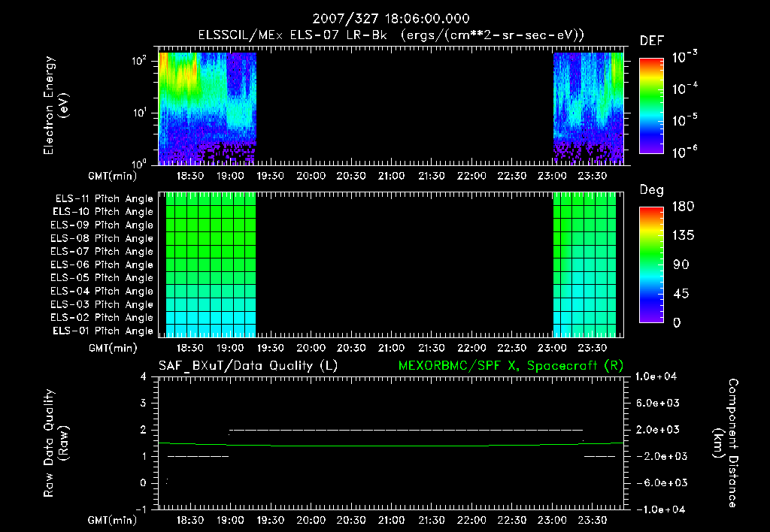Screen dimensions: 770x532
Task: Select the ELS-10 Pitch Angle label
Action: point(103,212)
